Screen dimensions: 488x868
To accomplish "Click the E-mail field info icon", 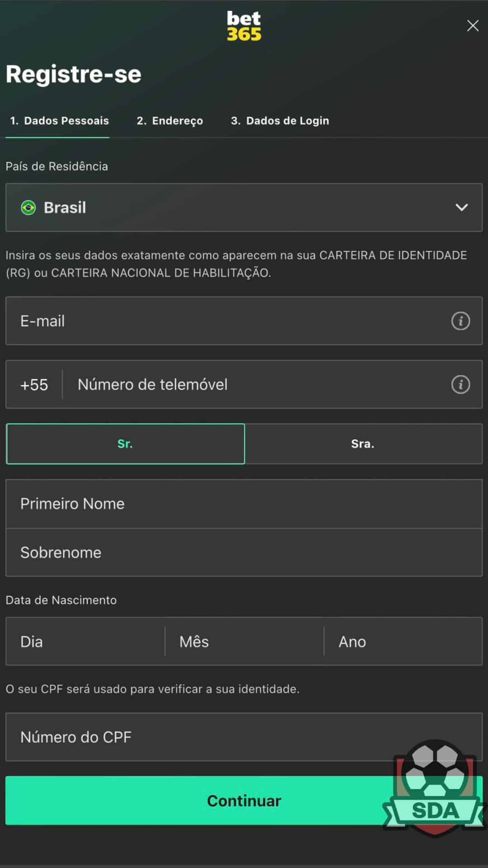I will tap(460, 321).
